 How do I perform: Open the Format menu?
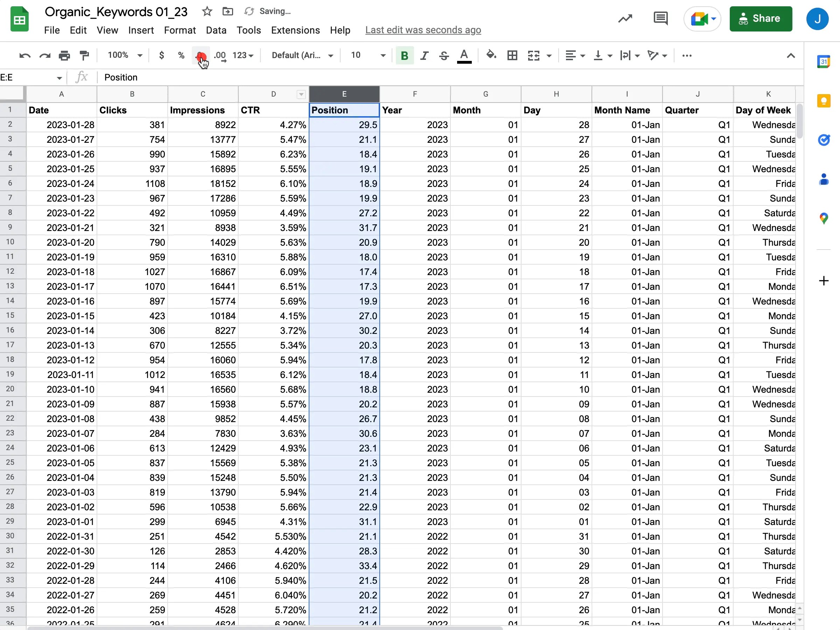coord(180,30)
